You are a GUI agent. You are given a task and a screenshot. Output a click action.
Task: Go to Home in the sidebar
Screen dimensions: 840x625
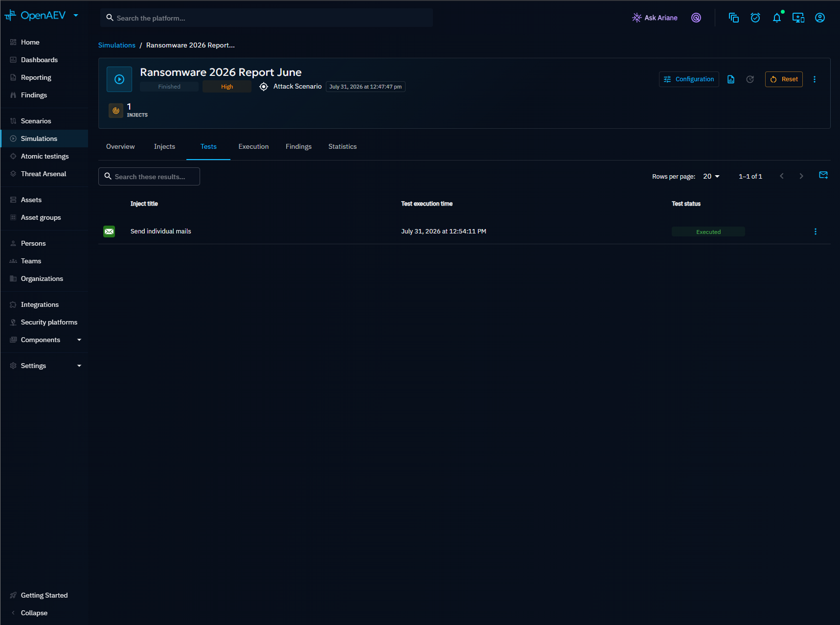[45, 42]
